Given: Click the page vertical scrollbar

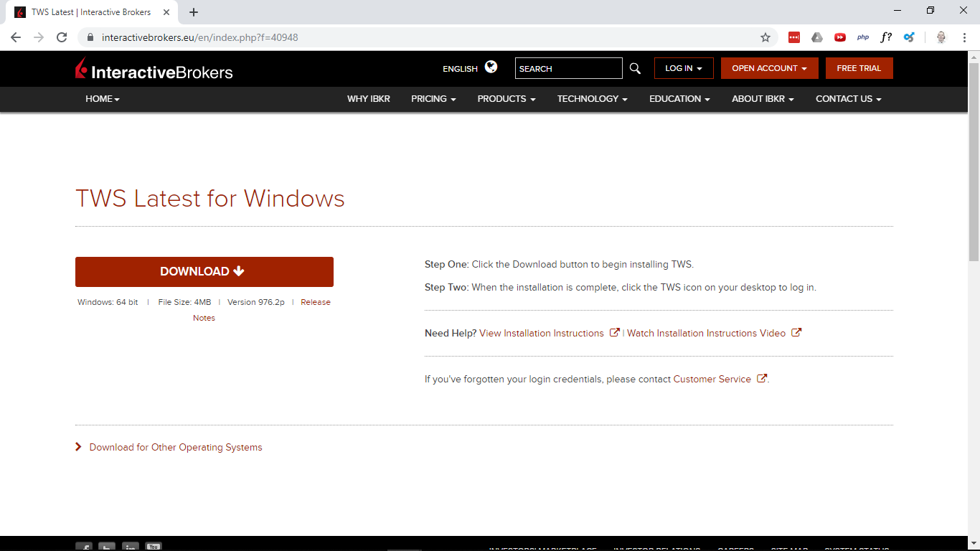Looking at the screenshot, I should point(974,161).
